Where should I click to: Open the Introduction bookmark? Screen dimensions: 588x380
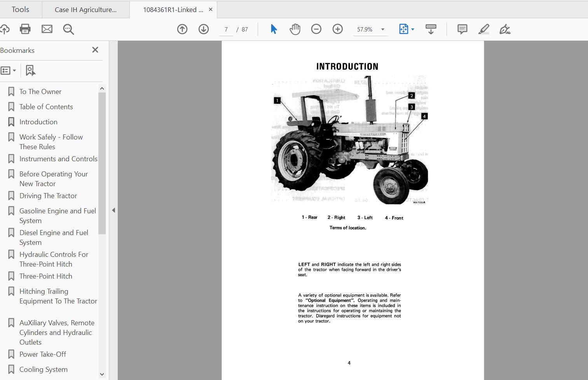click(x=38, y=122)
